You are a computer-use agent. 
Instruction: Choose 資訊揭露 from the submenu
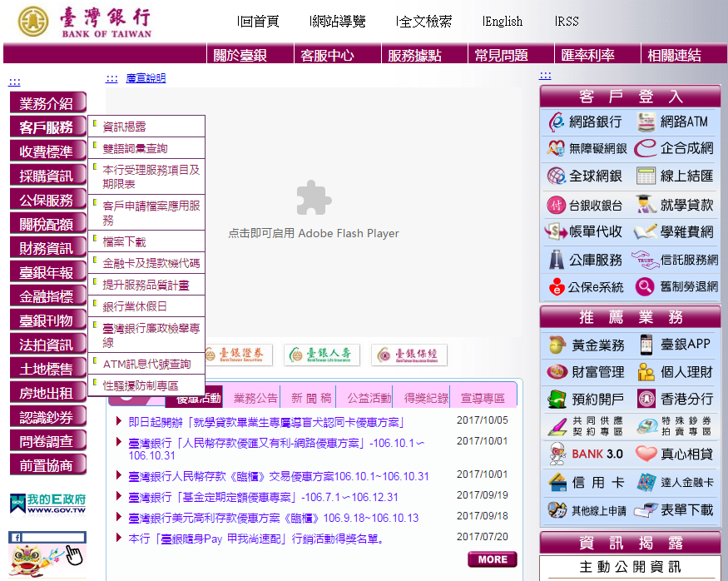(x=146, y=127)
